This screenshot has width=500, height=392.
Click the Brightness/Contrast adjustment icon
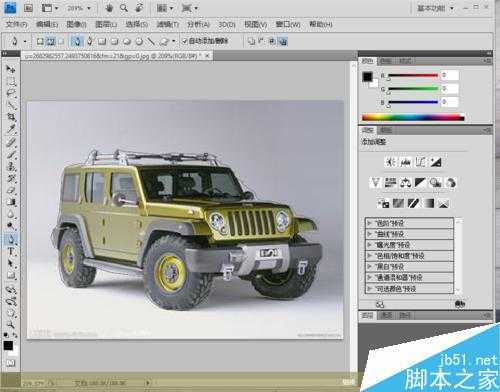click(390, 162)
